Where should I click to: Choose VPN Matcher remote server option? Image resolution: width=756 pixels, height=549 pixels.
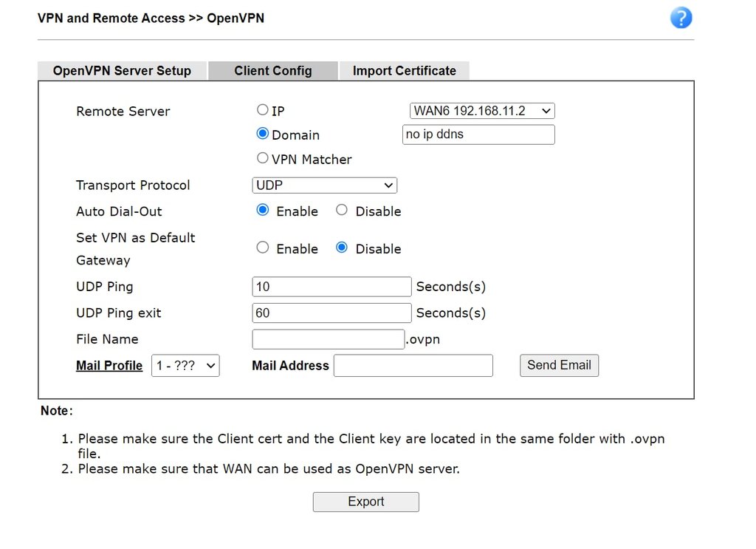point(262,157)
